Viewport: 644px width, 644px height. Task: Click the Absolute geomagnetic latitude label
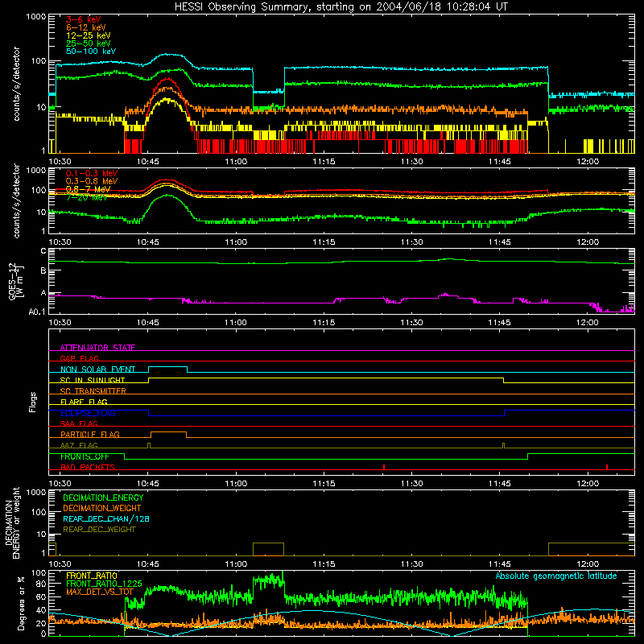[556, 576]
